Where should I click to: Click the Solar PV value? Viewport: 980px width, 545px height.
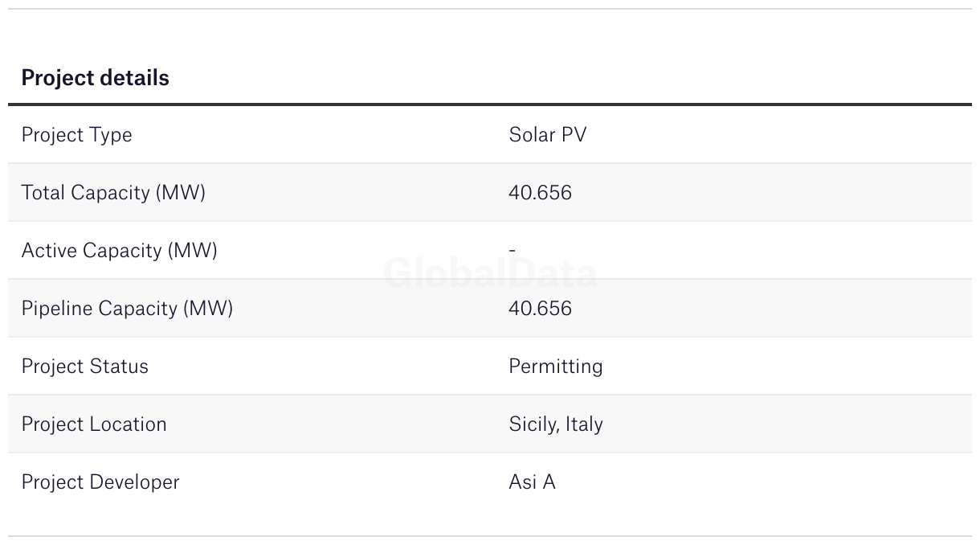548,135
